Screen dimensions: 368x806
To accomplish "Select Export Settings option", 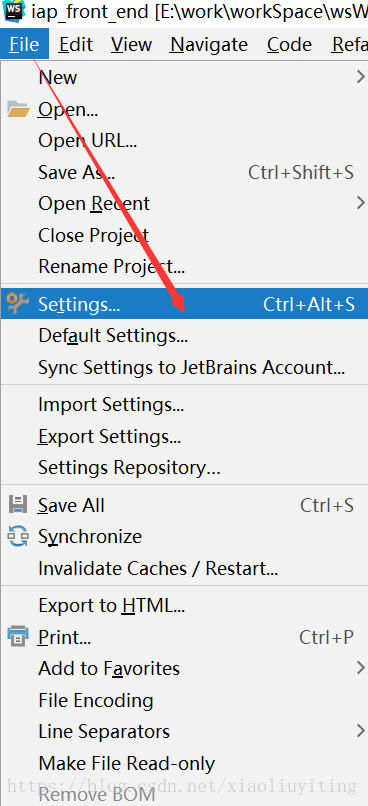I will click(x=184, y=436).
